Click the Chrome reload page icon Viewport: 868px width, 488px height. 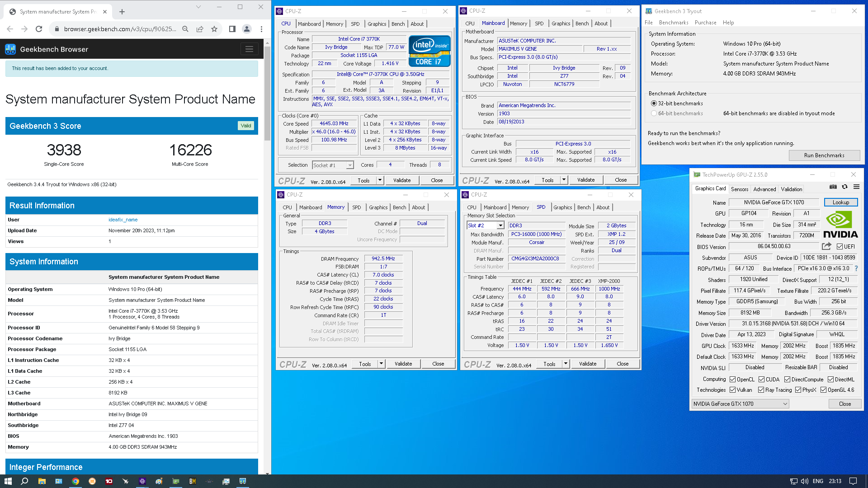39,29
